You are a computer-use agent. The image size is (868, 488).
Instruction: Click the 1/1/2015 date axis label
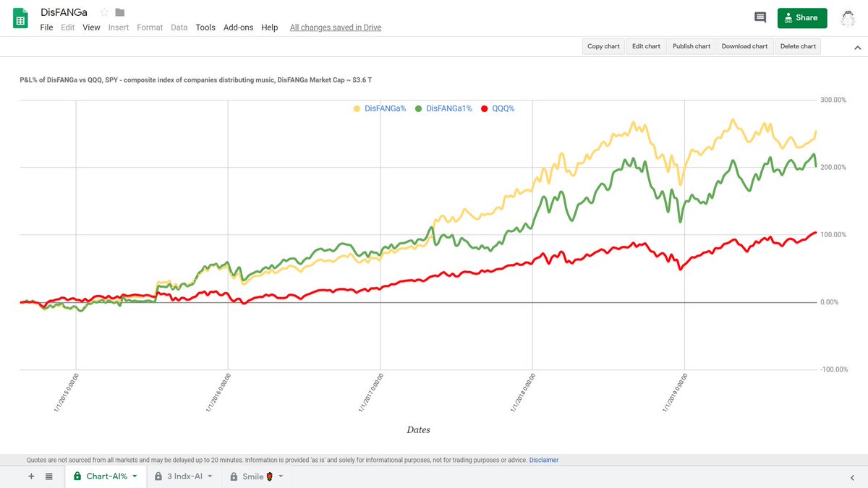coord(66,393)
